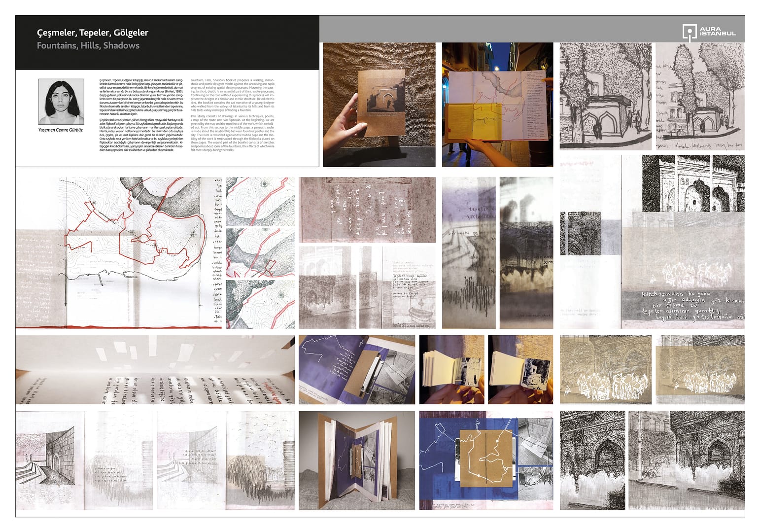
Task: Open folded paper with vertical black handwriting
Action: tap(155, 370)
